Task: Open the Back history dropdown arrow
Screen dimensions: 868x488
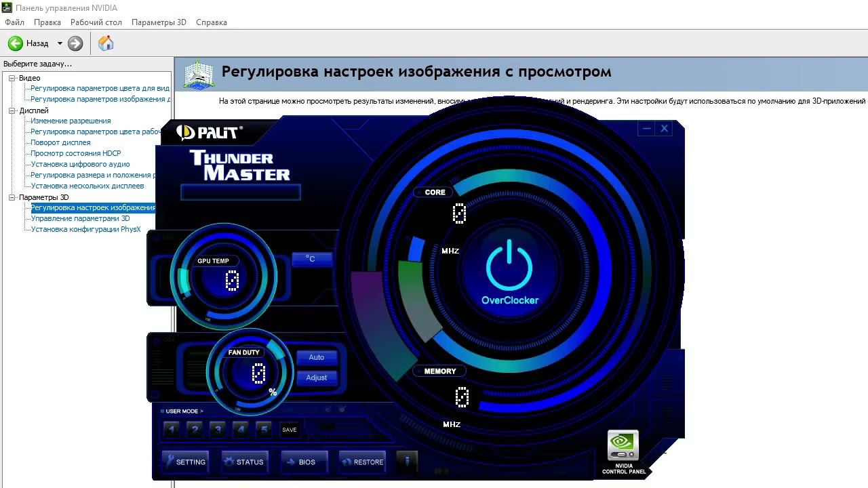Action: tap(60, 43)
